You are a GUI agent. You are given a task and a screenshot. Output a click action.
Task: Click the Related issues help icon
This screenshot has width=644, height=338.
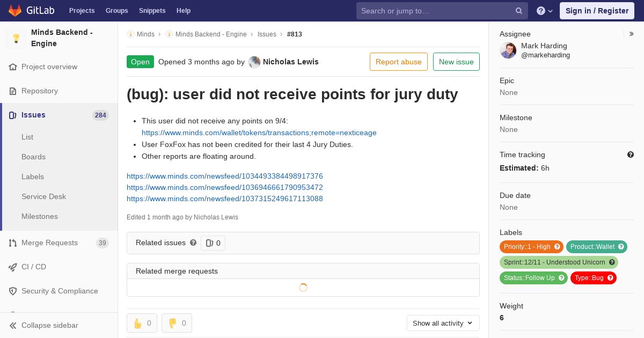(x=193, y=243)
